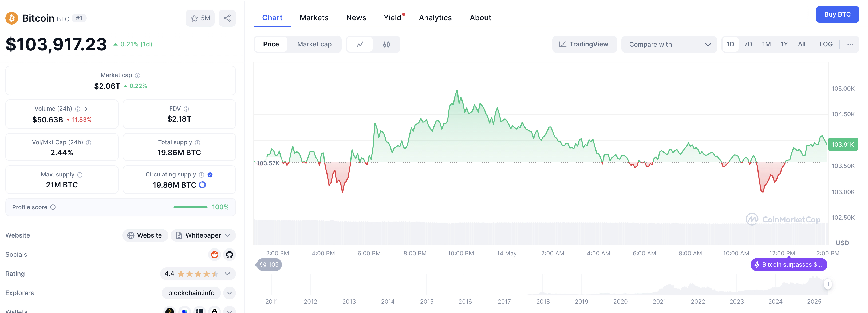Toggle chart to Market cap view
The height and width of the screenshot is (313, 868).
[x=314, y=45]
